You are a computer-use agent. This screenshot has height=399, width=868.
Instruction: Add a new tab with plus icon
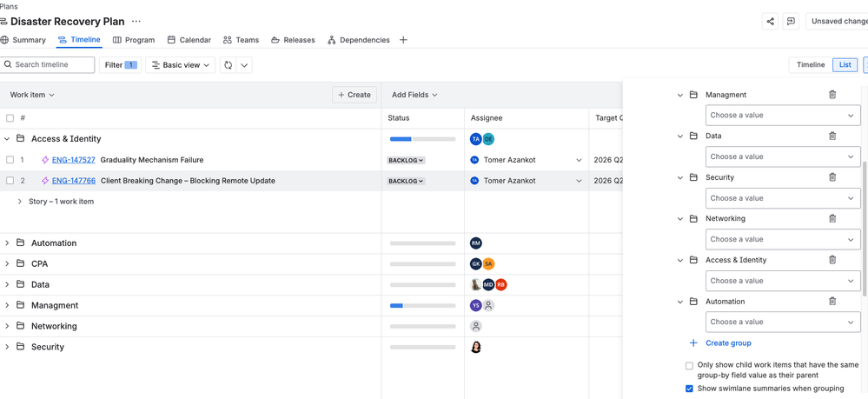403,40
